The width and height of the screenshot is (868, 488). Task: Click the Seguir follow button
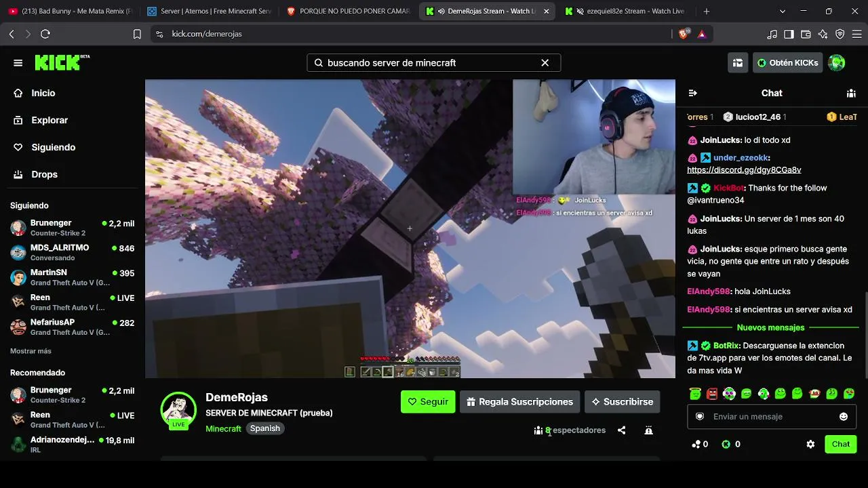[428, 401]
